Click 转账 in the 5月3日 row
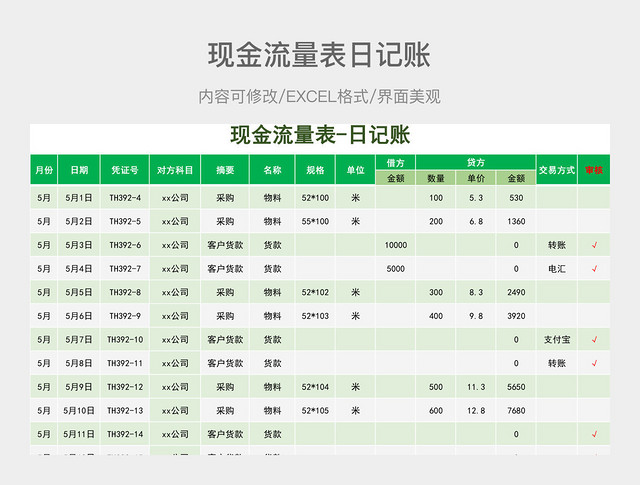The width and height of the screenshot is (640, 485). [x=557, y=245]
